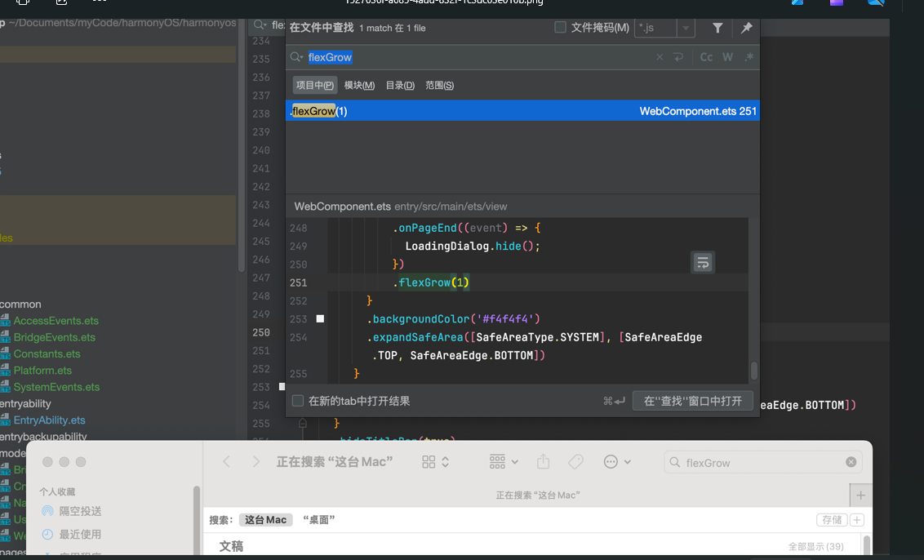Image resolution: width=924 pixels, height=560 pixels.
Task: Click 存储 button in Finder search
Action: pyautogui.click(x=832, y=520)
